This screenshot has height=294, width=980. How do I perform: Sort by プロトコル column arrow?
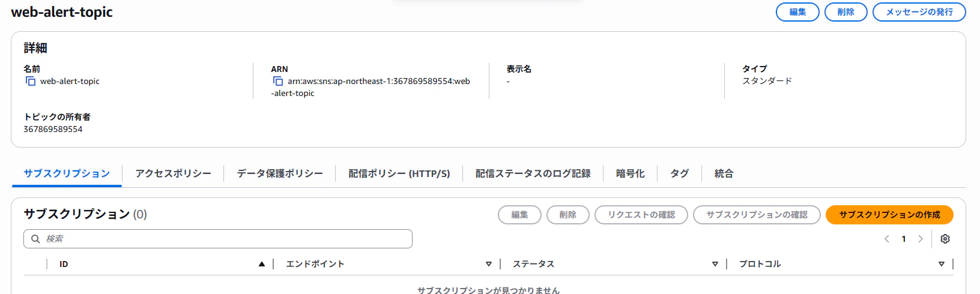[x=942, y=264]
